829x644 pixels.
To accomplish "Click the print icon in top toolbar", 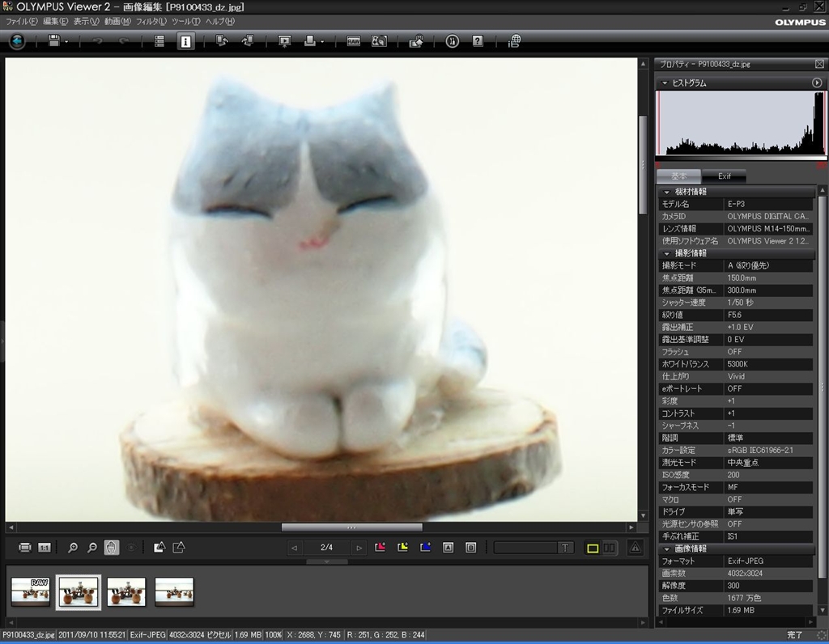I will (309, 41).
